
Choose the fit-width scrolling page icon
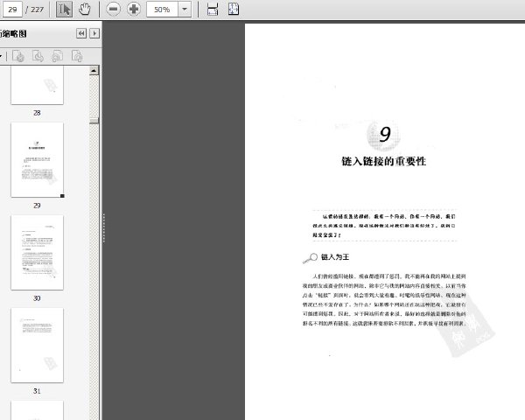[x=213, y=10]
